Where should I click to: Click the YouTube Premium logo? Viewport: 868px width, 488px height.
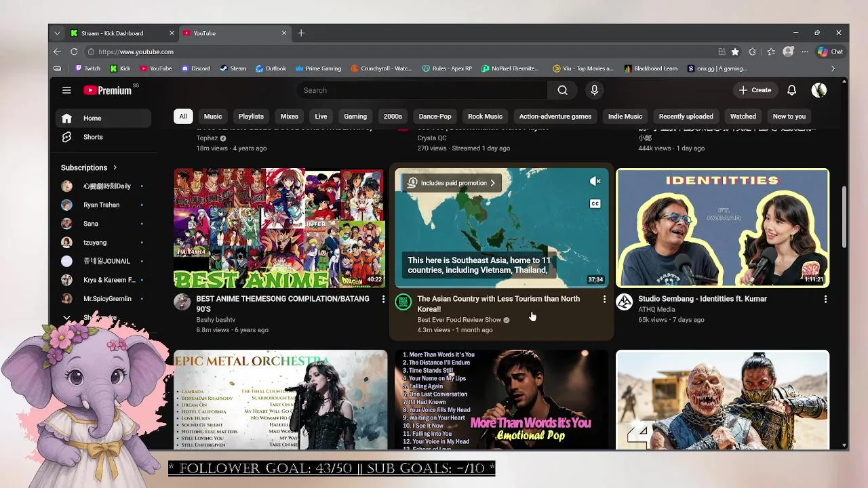tap(107, 90)
